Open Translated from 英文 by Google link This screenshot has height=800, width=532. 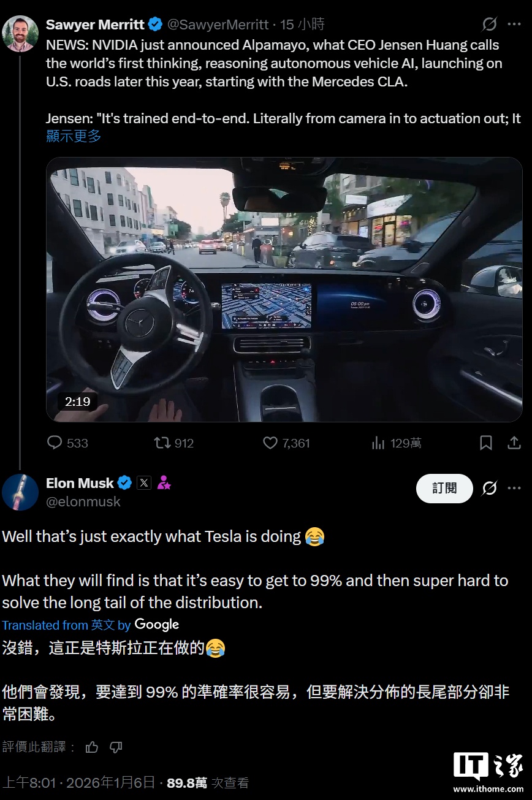pyautogui.click(x=91, y=625)
